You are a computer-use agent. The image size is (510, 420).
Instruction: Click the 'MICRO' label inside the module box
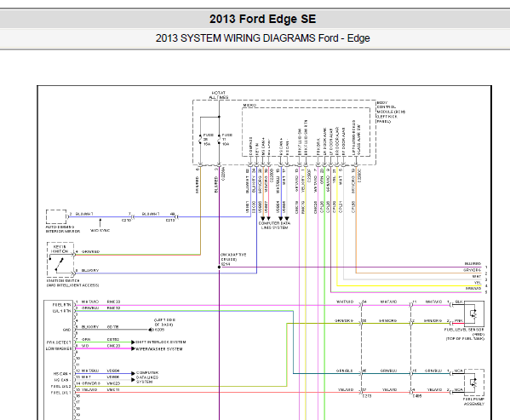(x=249, y=105)
